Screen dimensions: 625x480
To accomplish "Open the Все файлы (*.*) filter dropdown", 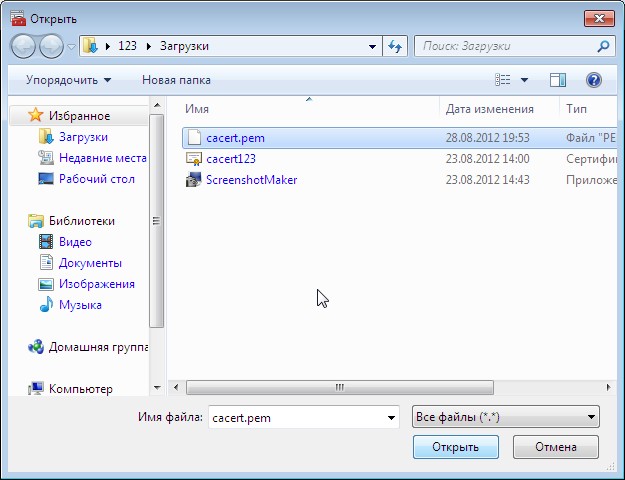I will point(505,417).
